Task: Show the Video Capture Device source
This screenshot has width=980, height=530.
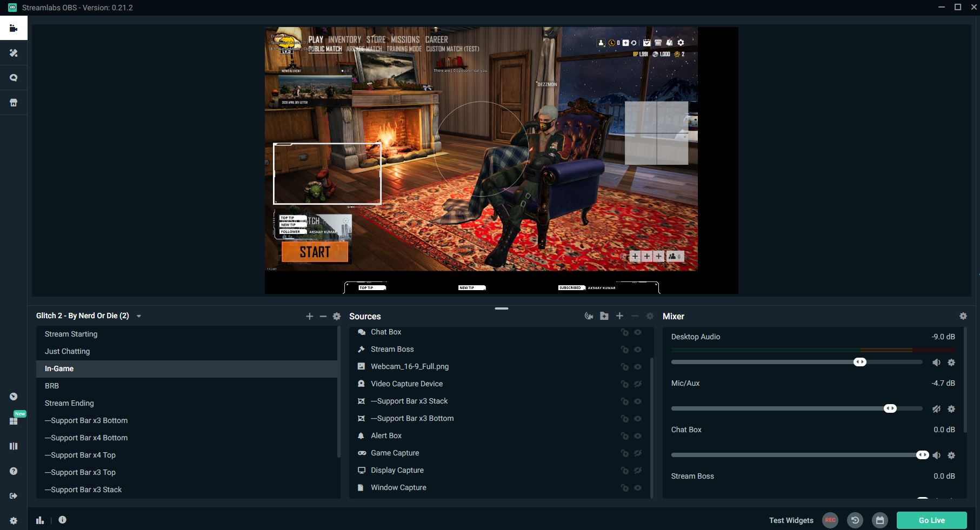Action: (x=638, y=384)
